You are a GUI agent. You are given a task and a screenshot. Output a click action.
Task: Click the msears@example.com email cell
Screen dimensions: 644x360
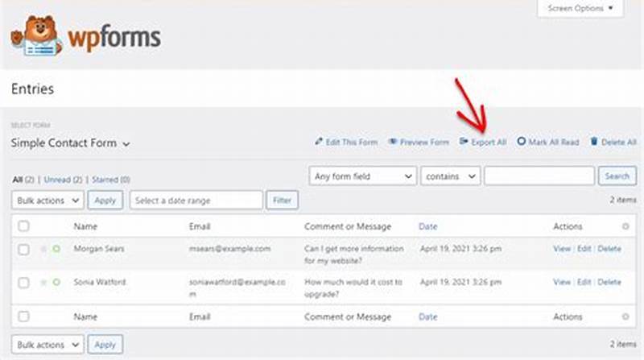tap(229, 249)
